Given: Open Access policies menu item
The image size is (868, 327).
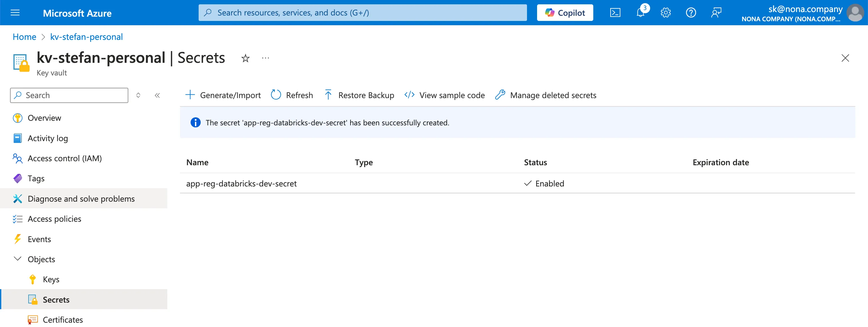Looking at the screenshot, I should tap(54, 219).
